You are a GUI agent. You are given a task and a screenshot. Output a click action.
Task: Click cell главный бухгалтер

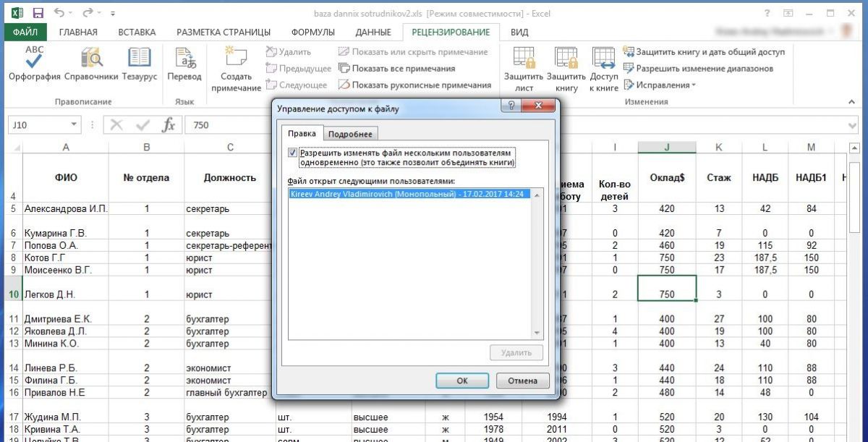[229, 393]
